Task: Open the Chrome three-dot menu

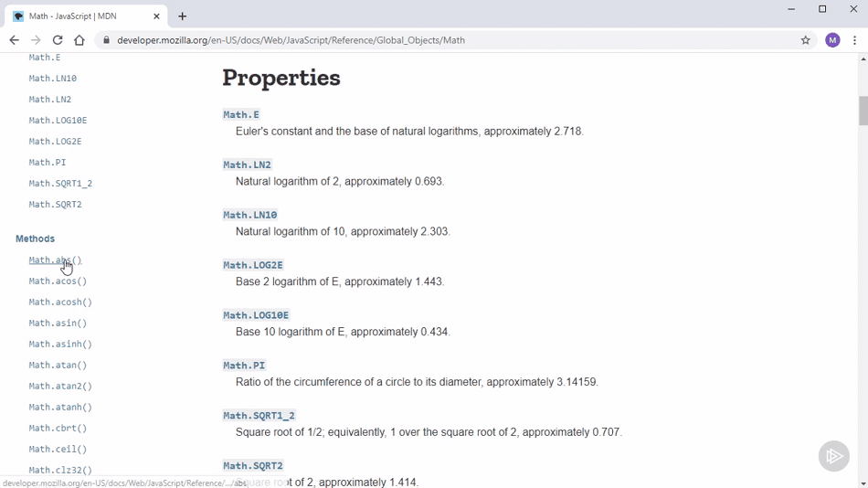Action: pos(854,40)
